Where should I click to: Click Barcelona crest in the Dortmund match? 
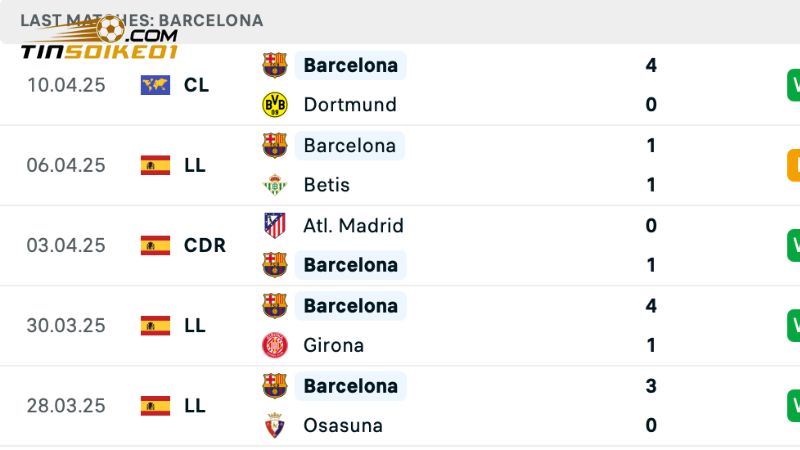pyautogui.click(x=274, y=65)
